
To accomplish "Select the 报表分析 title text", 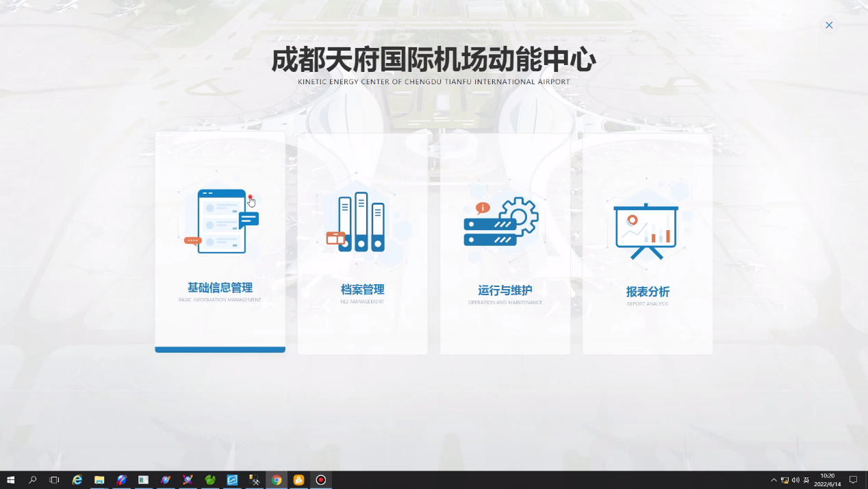I will pyautogui.click(x=648, y=292).
